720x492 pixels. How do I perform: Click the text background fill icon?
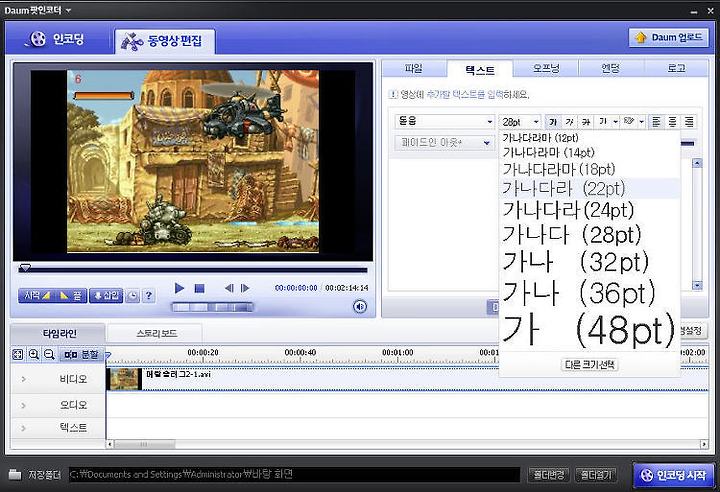[629, 122]
